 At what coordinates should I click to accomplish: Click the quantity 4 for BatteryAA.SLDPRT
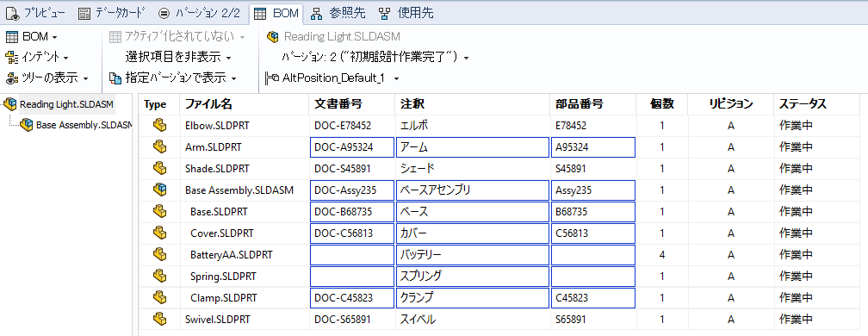(x=662, y=255)
